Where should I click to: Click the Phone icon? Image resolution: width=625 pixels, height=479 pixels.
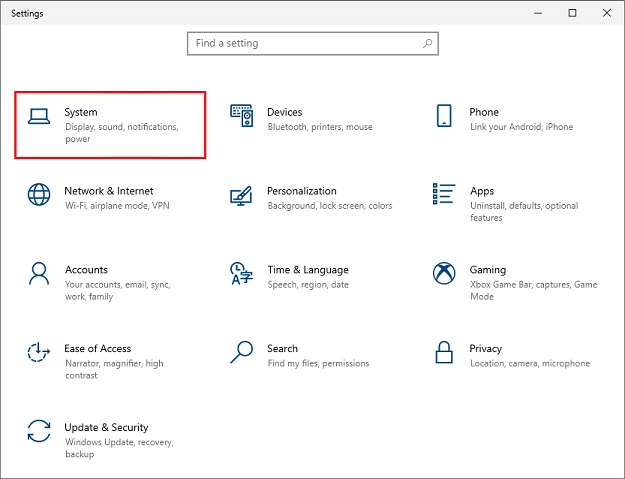click(x=444, y=116)
